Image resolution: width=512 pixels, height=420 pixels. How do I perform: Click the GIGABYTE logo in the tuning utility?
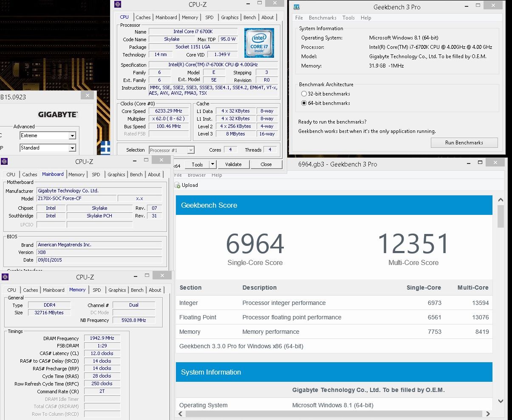point(58,115)
